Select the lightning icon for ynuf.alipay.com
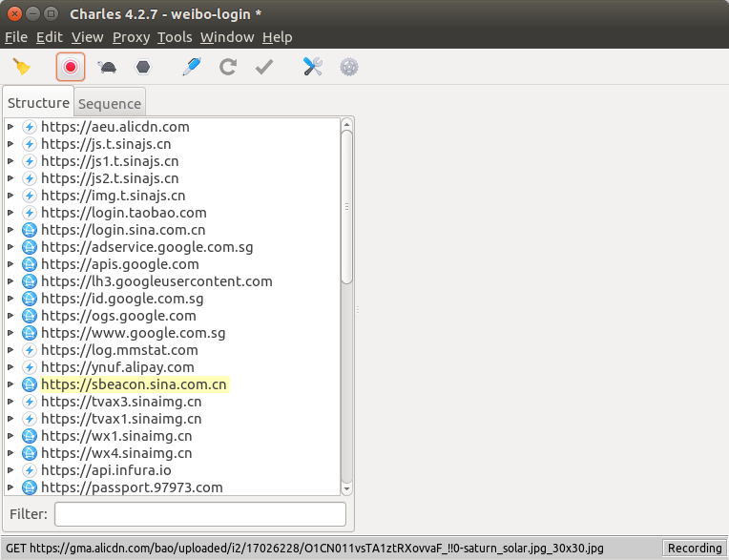 click(x=30, y=367)
